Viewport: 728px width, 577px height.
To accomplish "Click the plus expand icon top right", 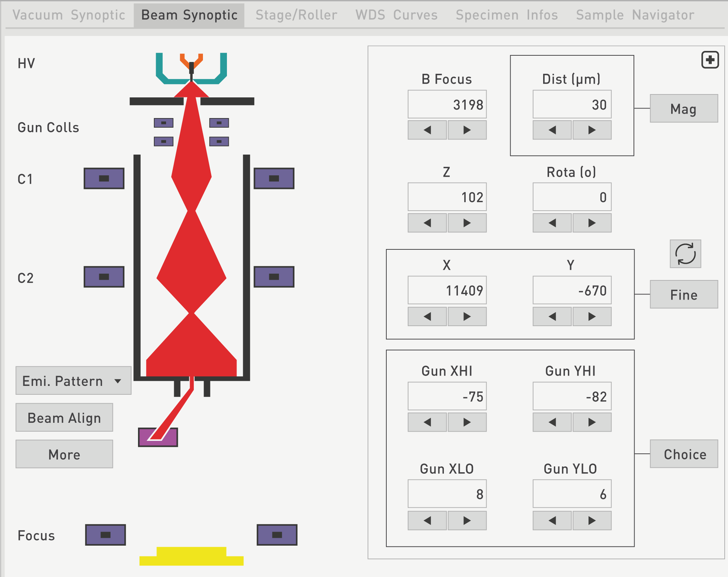I will 710,60.
